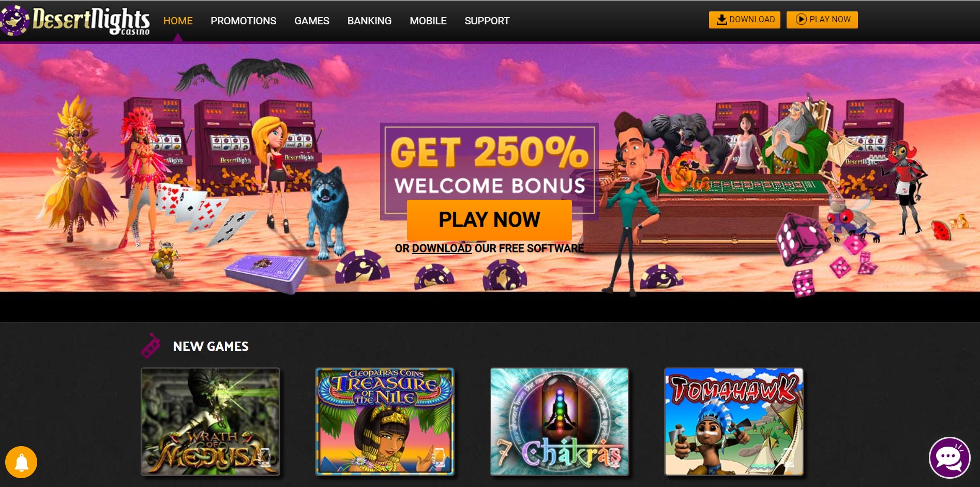Open the Wrath of Medusa game thumbnail
The height and width of the screenshot is (487, 980).
pos(210,422)
